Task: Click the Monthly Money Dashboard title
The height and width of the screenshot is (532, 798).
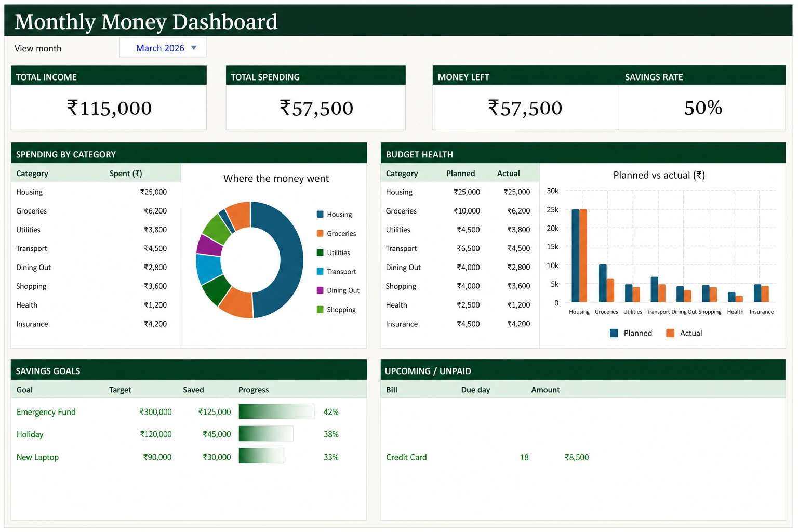Action: tap(146, 22)
